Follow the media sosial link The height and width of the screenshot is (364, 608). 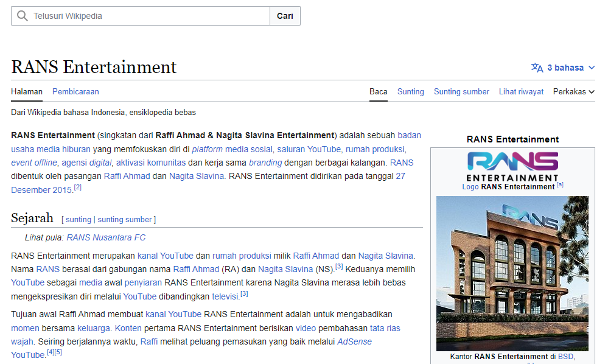[248, 149]
